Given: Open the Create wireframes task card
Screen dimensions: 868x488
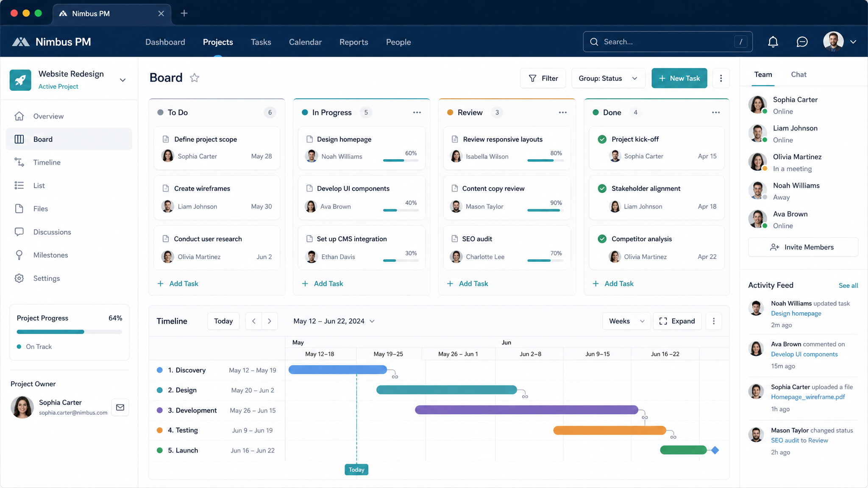Looking at the screenshot, I should click(217, 197).
